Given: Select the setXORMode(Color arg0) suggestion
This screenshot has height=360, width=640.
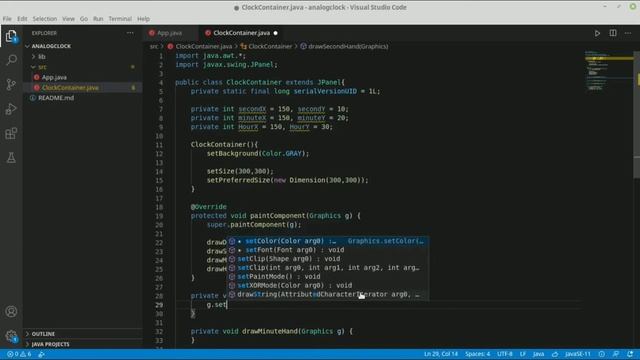Looking at the screenshot, I should click(x=328, y=285).
